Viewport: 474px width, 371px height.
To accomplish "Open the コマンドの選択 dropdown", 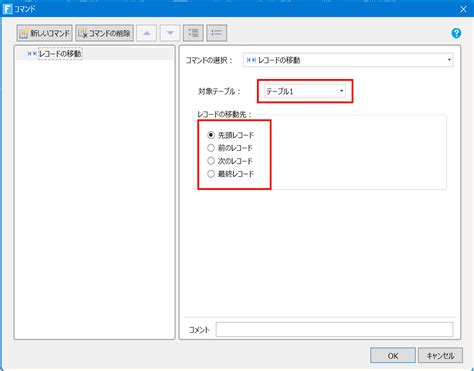I will [348, 60].
